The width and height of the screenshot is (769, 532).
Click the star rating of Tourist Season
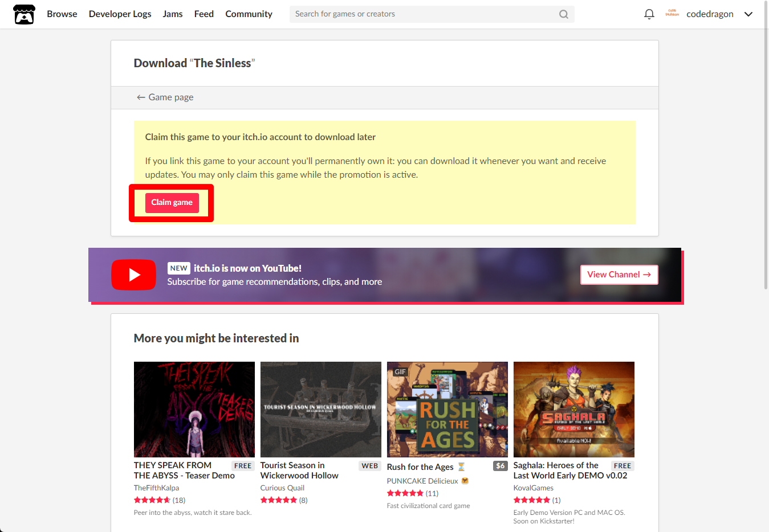point(279,500)
